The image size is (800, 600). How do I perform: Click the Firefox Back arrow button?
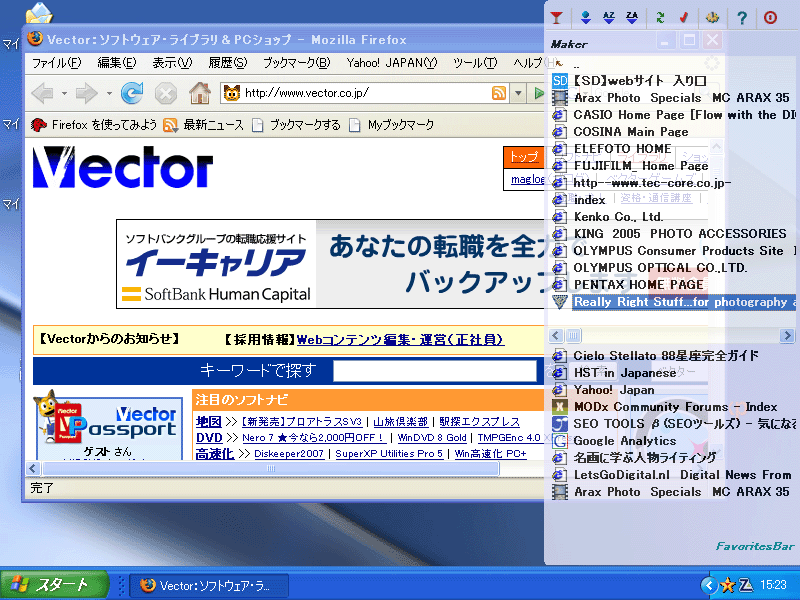coord(42,93)
